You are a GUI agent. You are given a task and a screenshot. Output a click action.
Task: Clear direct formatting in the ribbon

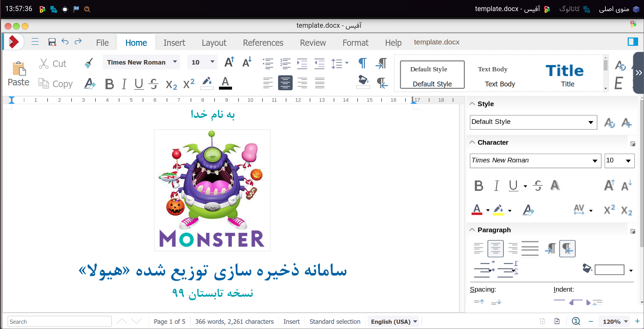[90, 84]
